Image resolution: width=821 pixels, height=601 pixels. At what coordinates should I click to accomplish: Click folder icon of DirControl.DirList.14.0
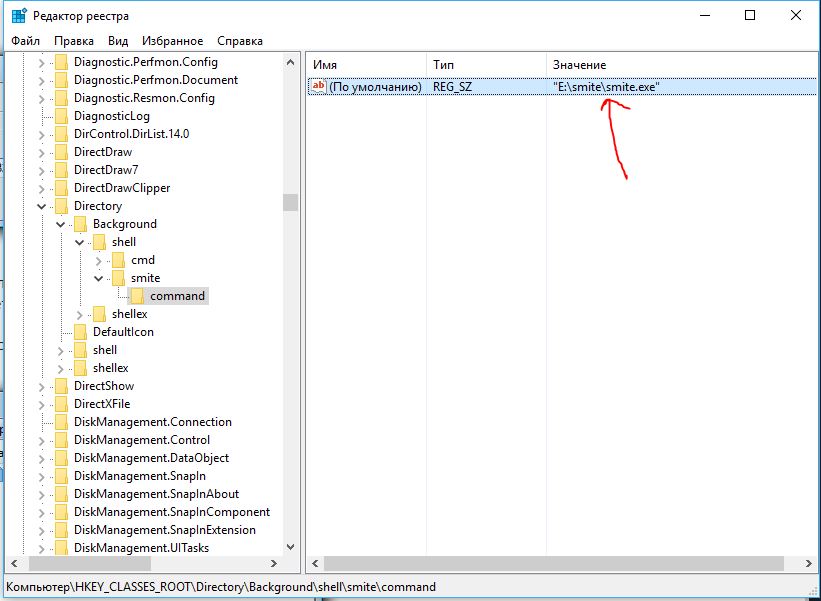coord(62,134)
